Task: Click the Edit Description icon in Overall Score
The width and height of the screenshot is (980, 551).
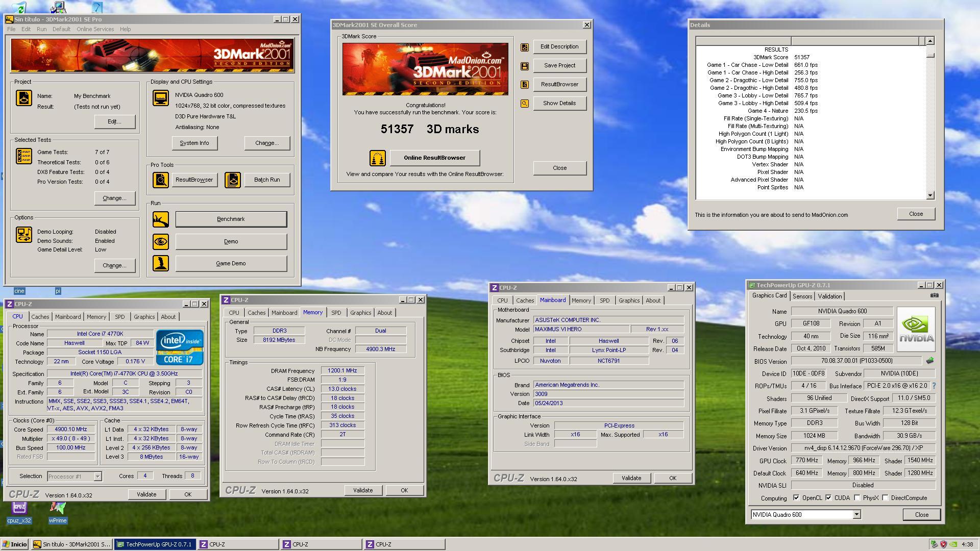Action: click(525, 47)
